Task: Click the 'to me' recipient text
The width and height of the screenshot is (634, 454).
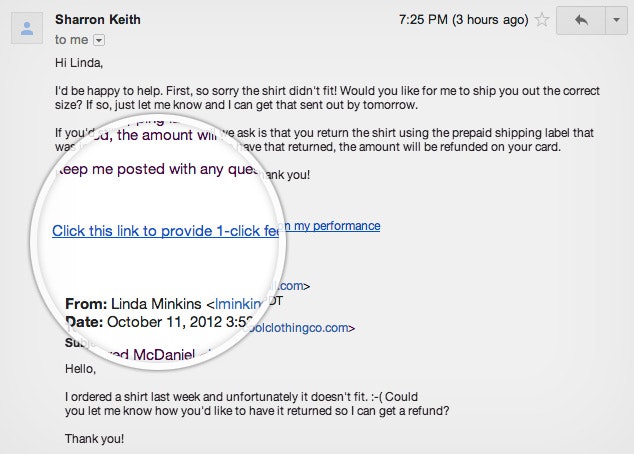Action: (x=72, y=40)
